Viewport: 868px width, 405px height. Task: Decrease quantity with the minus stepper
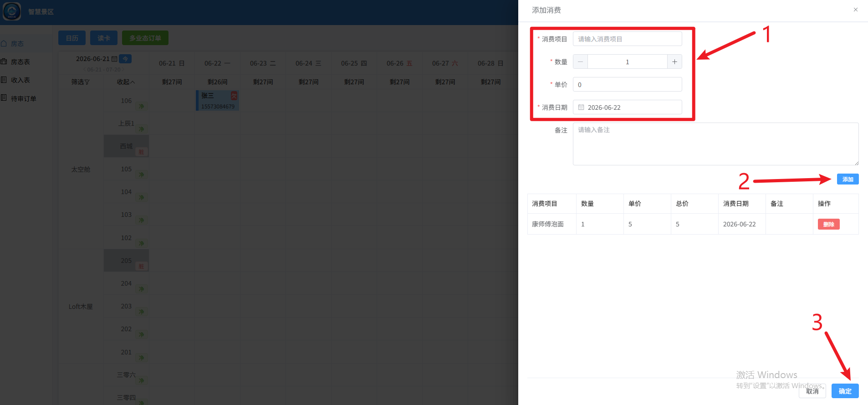[580, 62]
